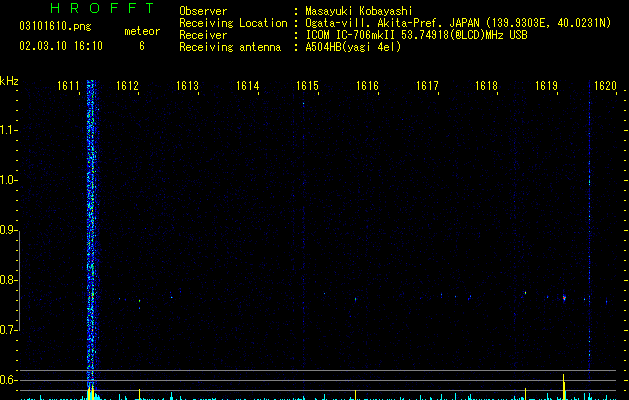Click the 1616 time axis marker
629x400 pixels.
pyautogui.click(x=367, y=86)
